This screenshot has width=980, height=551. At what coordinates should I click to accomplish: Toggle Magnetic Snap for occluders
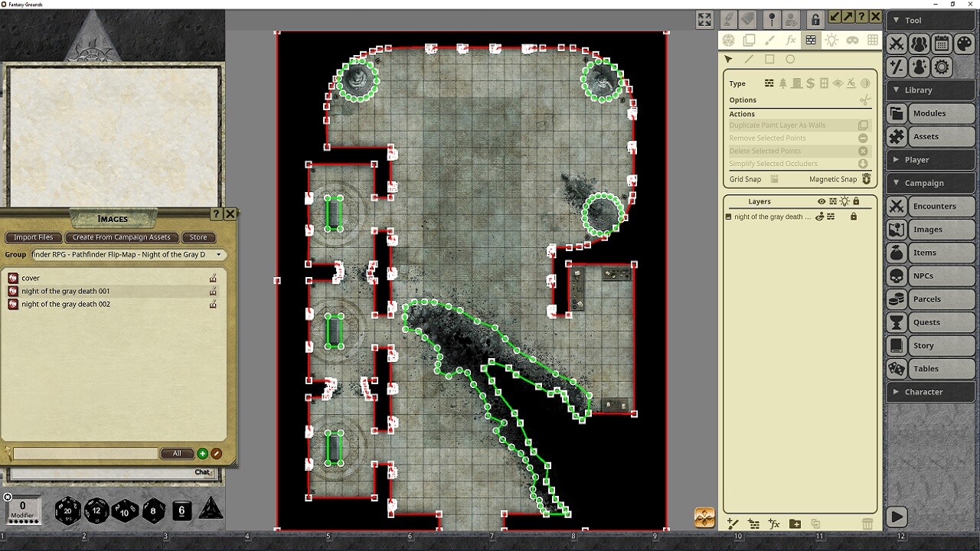coord(866,179)
